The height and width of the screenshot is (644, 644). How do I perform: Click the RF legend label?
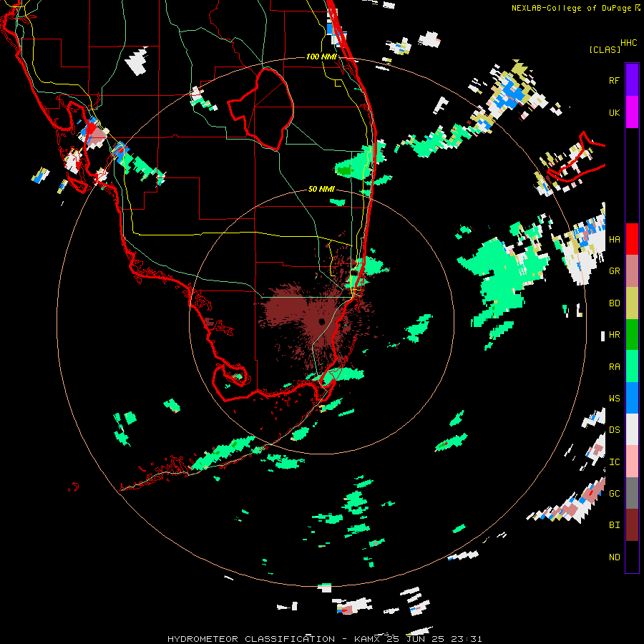(614, 80)
